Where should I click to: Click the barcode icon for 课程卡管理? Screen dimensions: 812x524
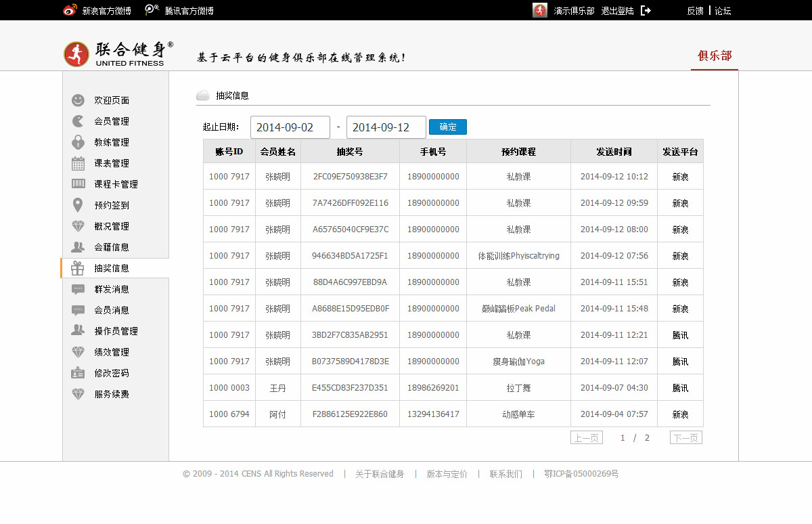(x=78, y=184)
